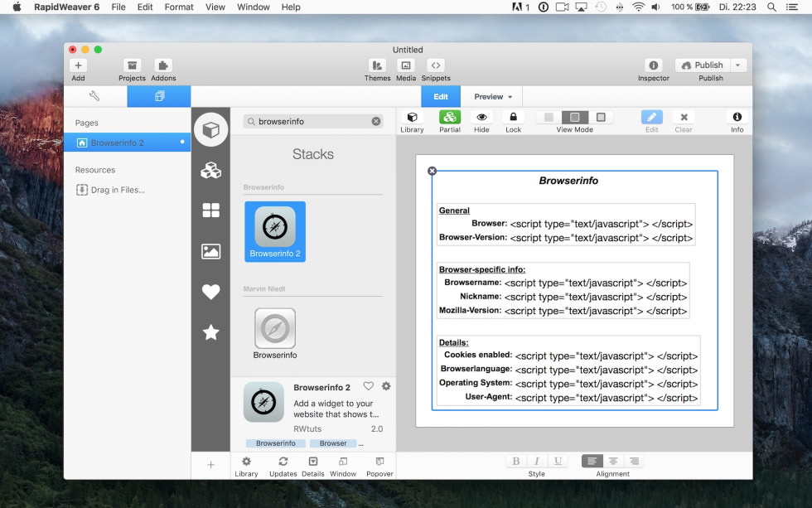The height and width of the screenshot is (508, 812).
Task: Open the Addons manager
Action: (163, 65)
